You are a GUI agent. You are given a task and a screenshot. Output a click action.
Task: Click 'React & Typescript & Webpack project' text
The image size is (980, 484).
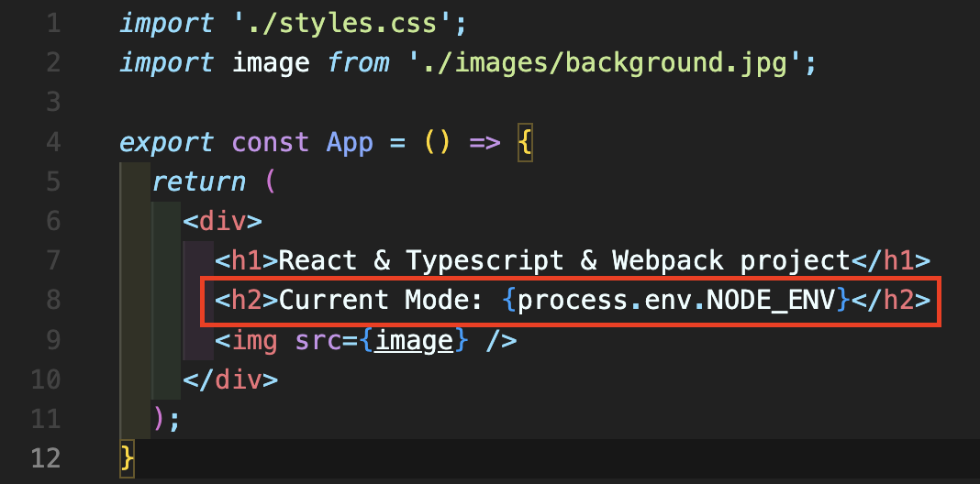[564, 261]
